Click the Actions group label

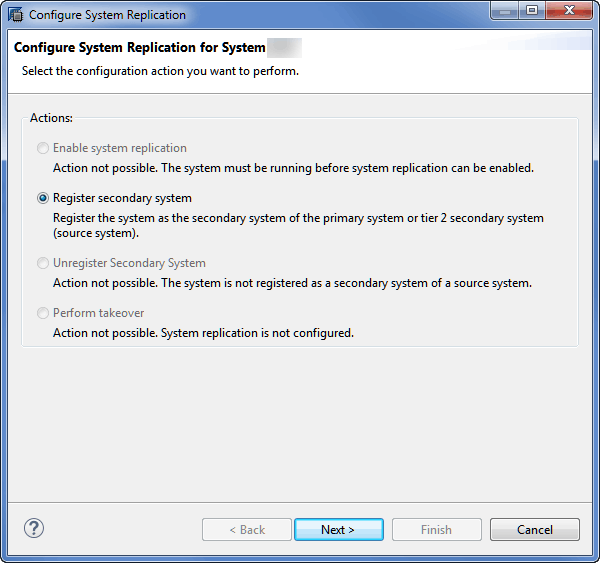pos(51,118)
